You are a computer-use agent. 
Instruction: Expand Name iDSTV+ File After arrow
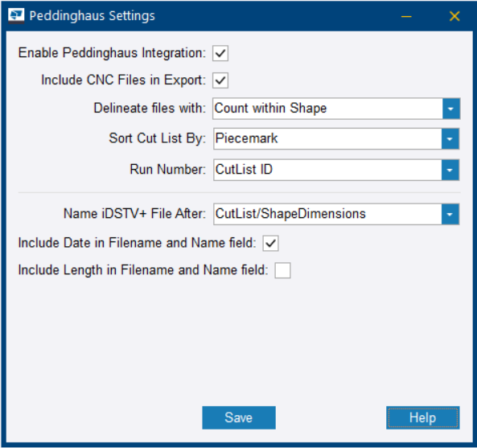[x=450, y=215]
